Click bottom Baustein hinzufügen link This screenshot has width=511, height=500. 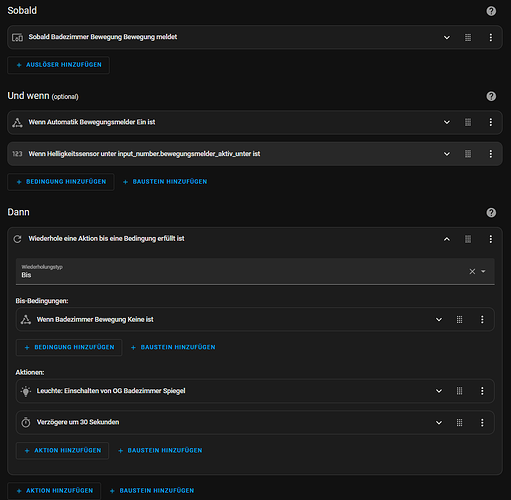point(152,491)
